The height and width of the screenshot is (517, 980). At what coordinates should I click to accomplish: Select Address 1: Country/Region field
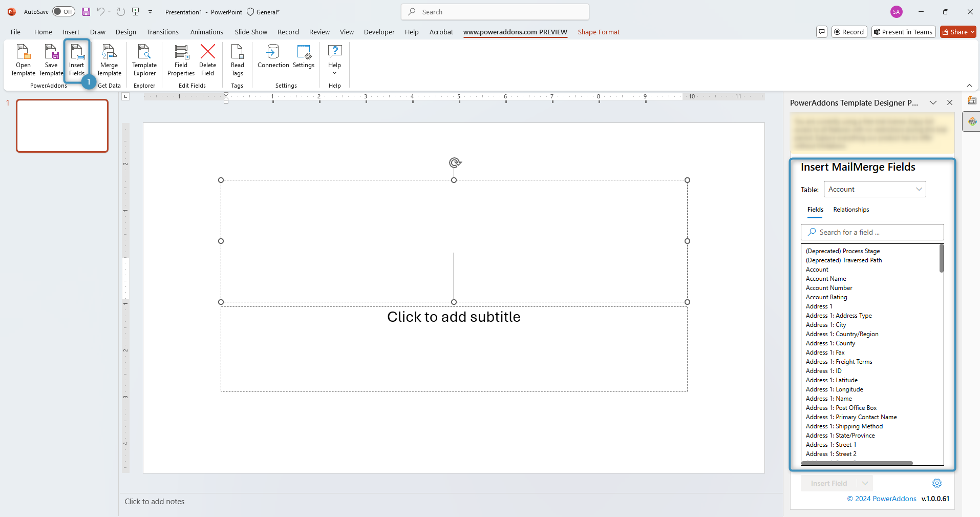(x=842, y=334)
